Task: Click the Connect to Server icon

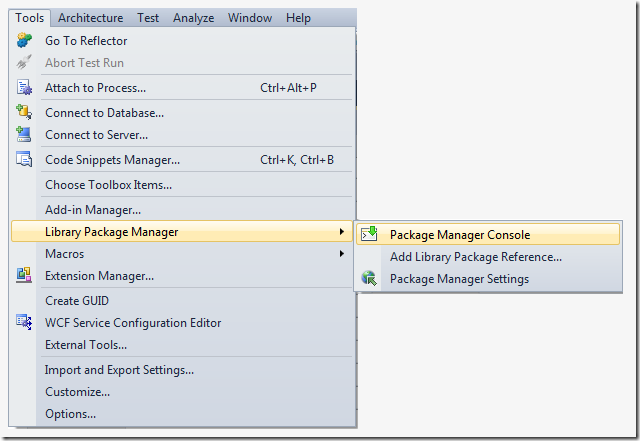Action: (x=24, y=134)
